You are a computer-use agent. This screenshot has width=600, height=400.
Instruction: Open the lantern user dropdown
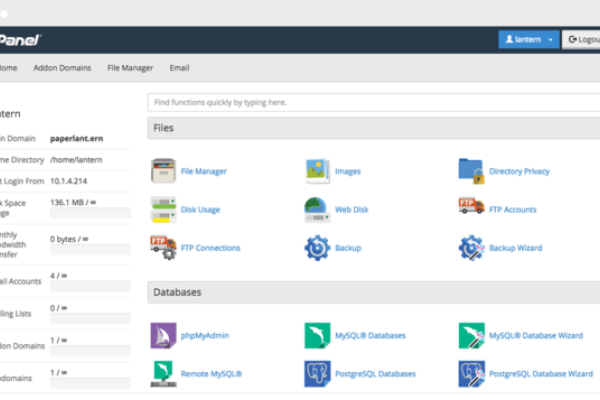click(x=528, y=39)
